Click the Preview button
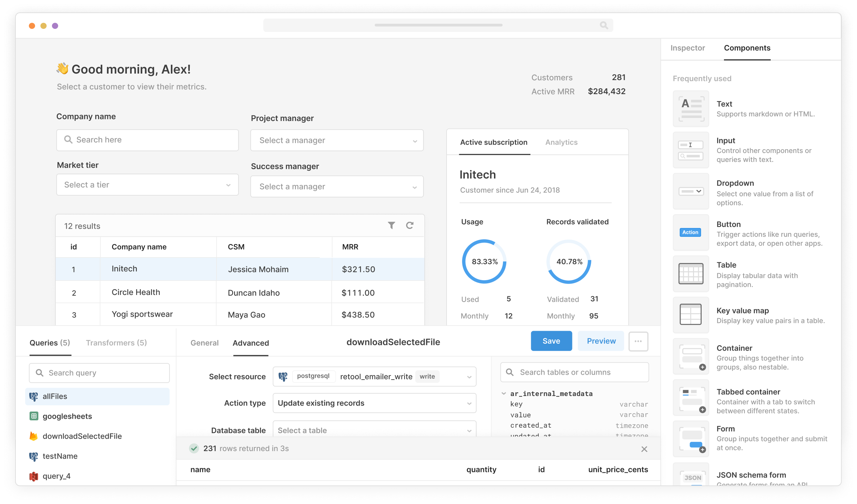 pyautogui.click(x=601, y=340)
